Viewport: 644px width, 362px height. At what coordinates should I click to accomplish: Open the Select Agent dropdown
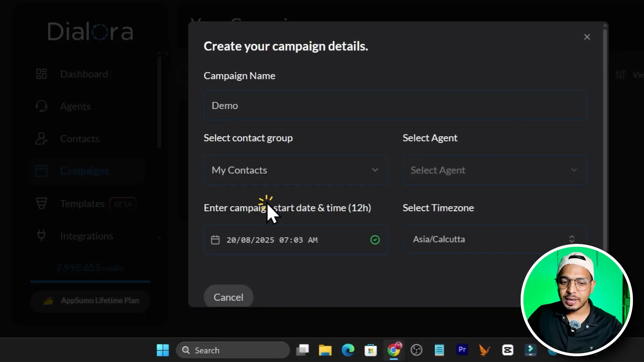tap(494, 170)
